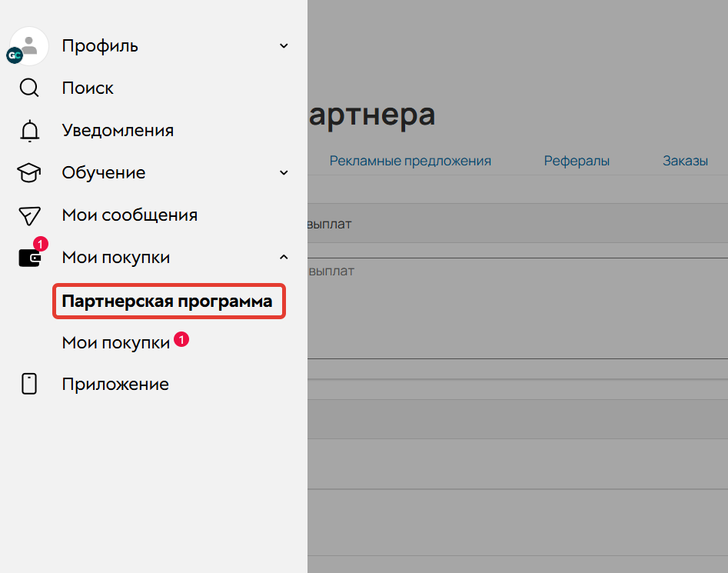Select the Поиск magnifying glass icon
Viewport: 728px width, 573px height.
pyautogui.click(x=28, y=88)
